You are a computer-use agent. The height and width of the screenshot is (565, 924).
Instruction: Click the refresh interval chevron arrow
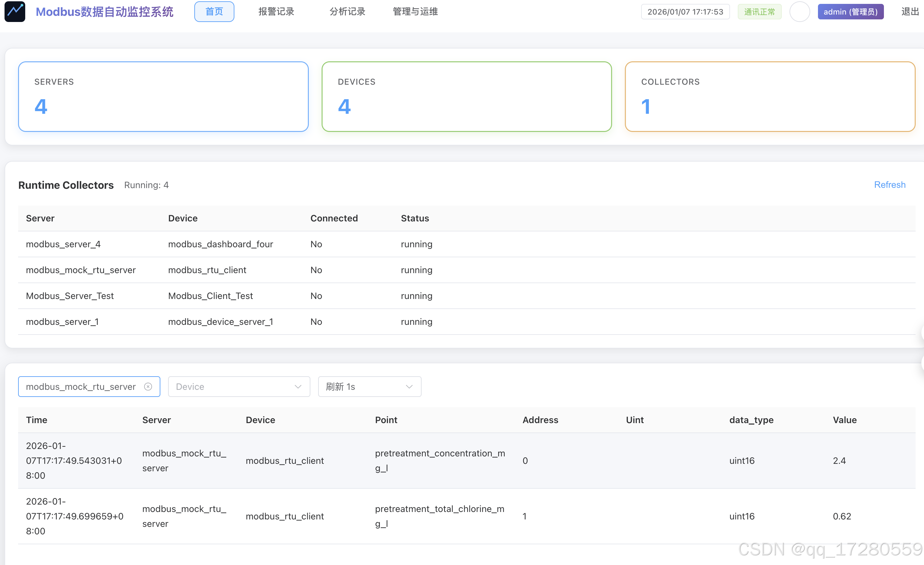coord(409,387)
